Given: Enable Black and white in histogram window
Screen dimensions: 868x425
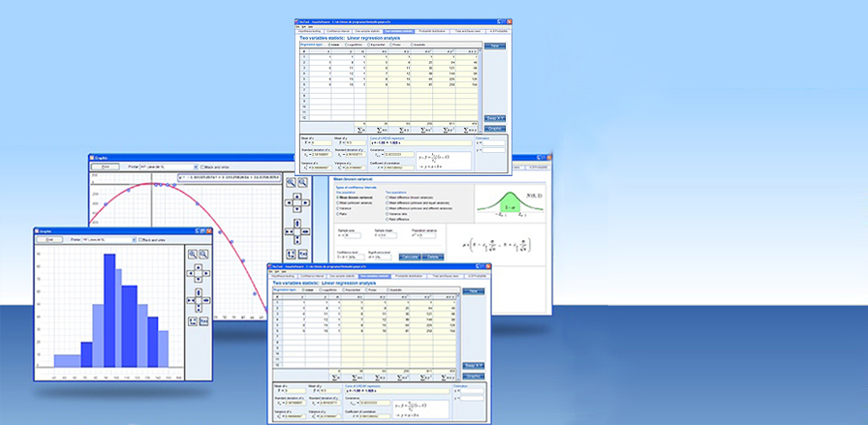Looking at the screenshot, I should [141, 239].
